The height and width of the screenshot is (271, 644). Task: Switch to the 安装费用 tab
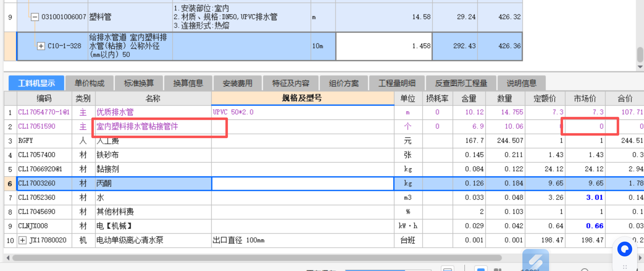click(237, 83)
